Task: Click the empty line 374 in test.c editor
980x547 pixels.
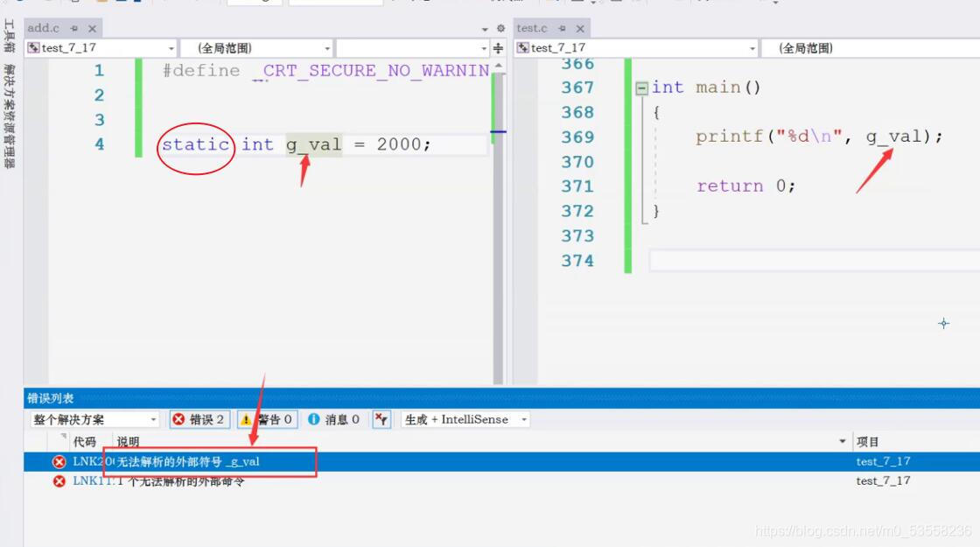Action: coord(815,260)
